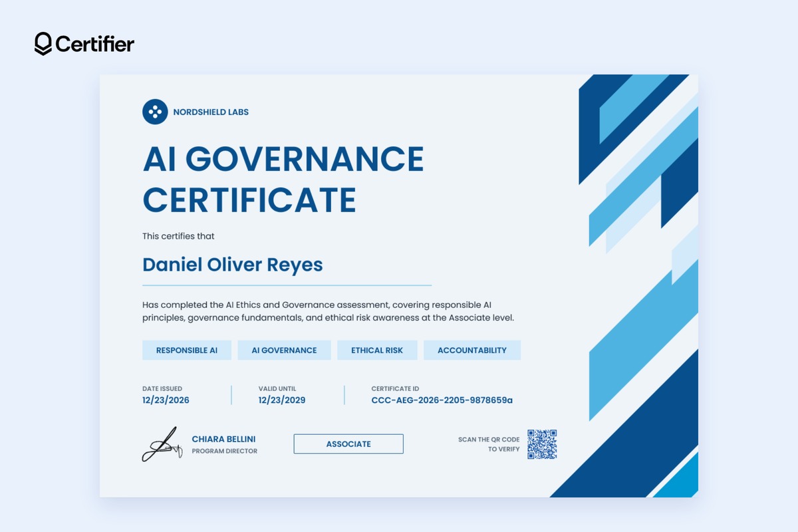Click the ETHICAL RISK tag
The width and height of the screenshot is (798, 532).
click(377, 350)
